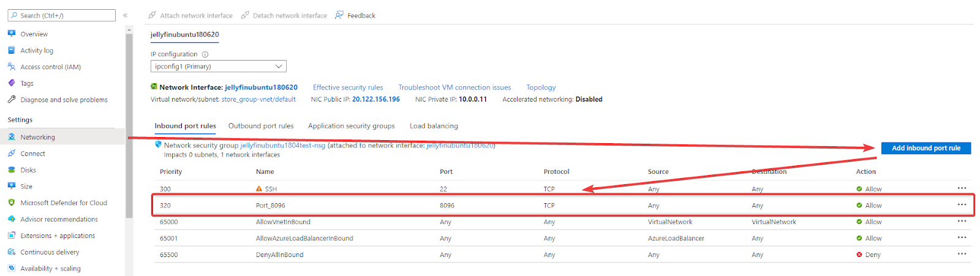
Task: Select the Networking icon in sidebar
Action: [x=12, y=137]
